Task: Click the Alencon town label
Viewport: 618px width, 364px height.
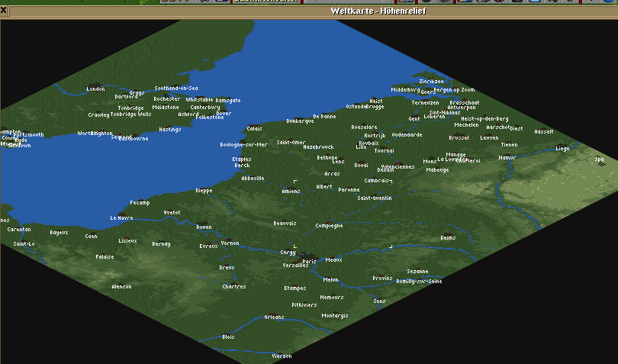Action: point(121,287)
